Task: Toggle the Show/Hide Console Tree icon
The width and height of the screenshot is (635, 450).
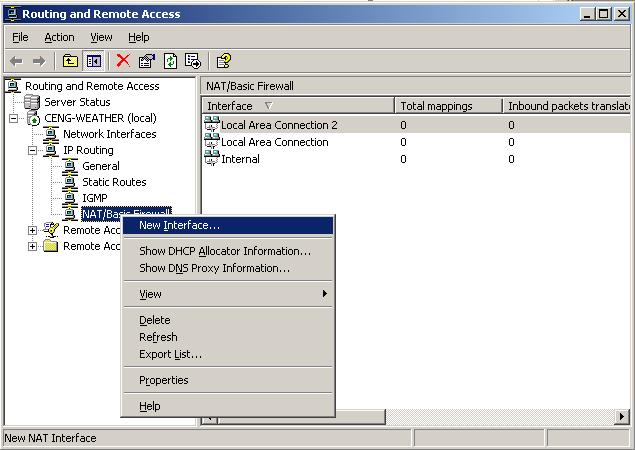Action: tap(93, 61)
